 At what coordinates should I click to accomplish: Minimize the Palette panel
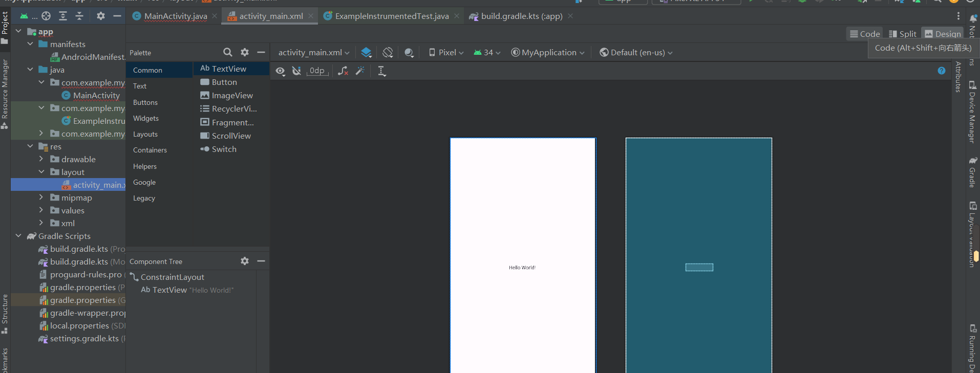(x=261, y=52)
